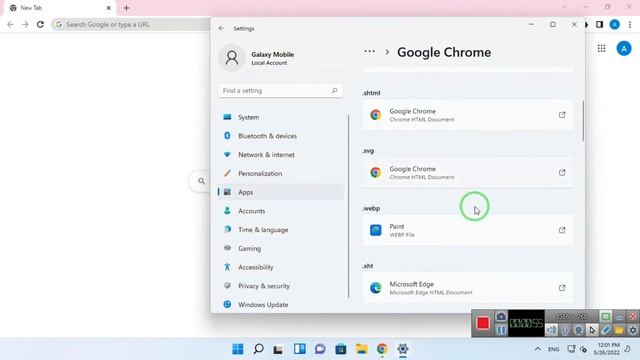The image size is (640, 360).
Task: Click the external-link icon in .webp row
Action: 562,230
